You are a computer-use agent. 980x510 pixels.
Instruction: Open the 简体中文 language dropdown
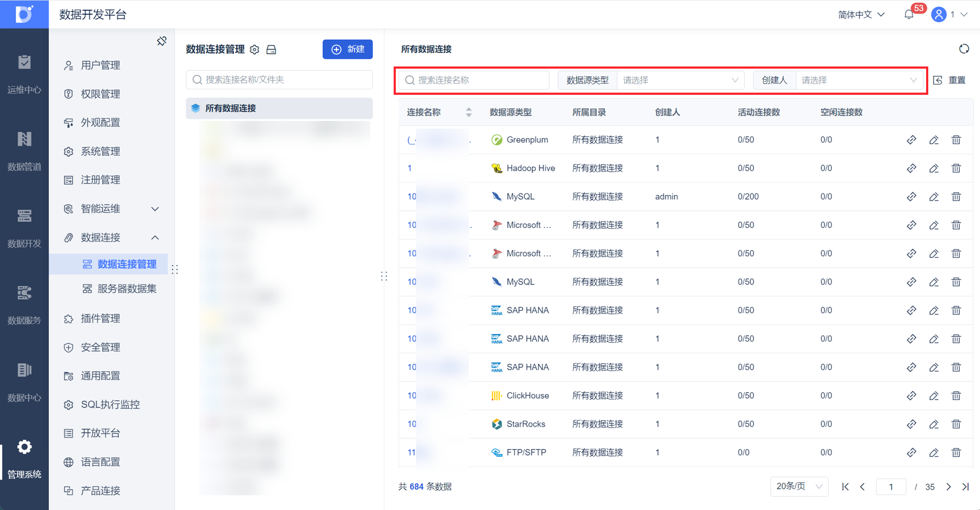click(x=861, y=15)
